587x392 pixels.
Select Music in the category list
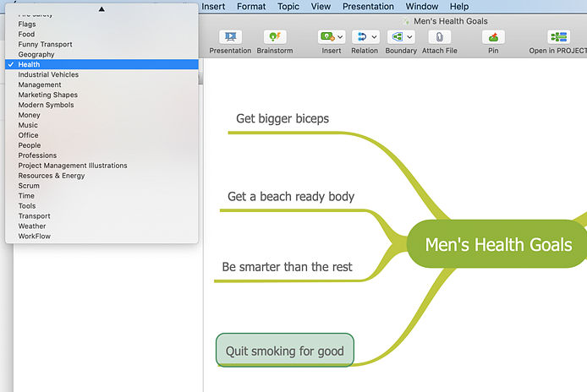[x=101, y=125]
